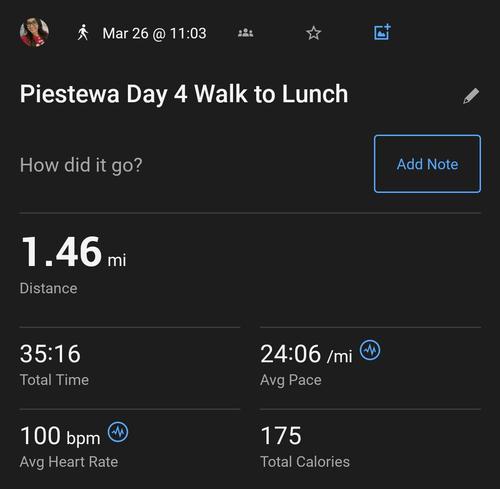
Task: Select the Mar 26 @ 11:03 timestamp
Action: pyautogui.click(x=154, y=33)
